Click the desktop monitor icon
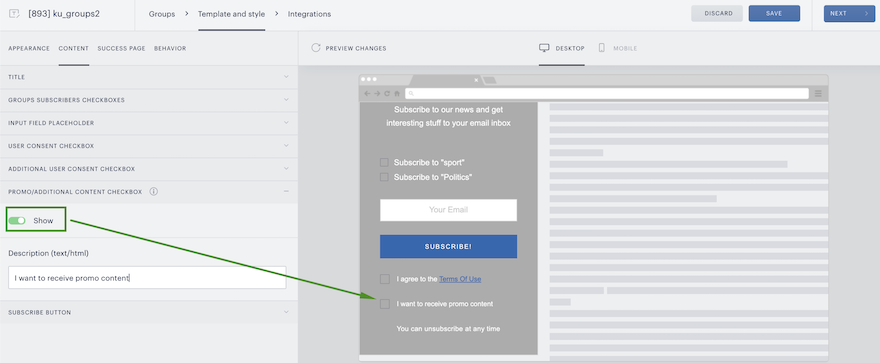The image size is (880, 363). (544, 48)
